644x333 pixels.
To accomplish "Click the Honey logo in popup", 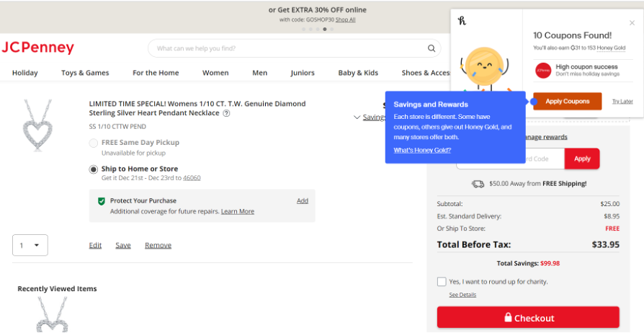I will (462, 21).
